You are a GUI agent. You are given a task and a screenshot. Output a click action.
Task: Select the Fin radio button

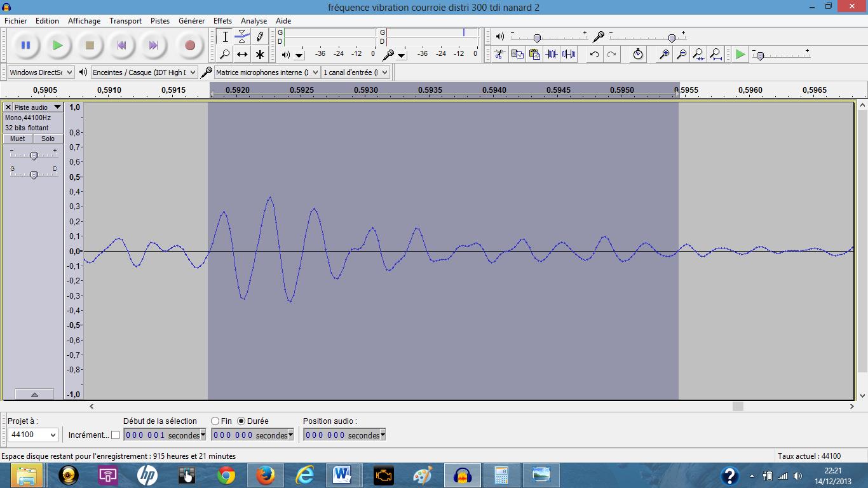[x=215, y=421]
